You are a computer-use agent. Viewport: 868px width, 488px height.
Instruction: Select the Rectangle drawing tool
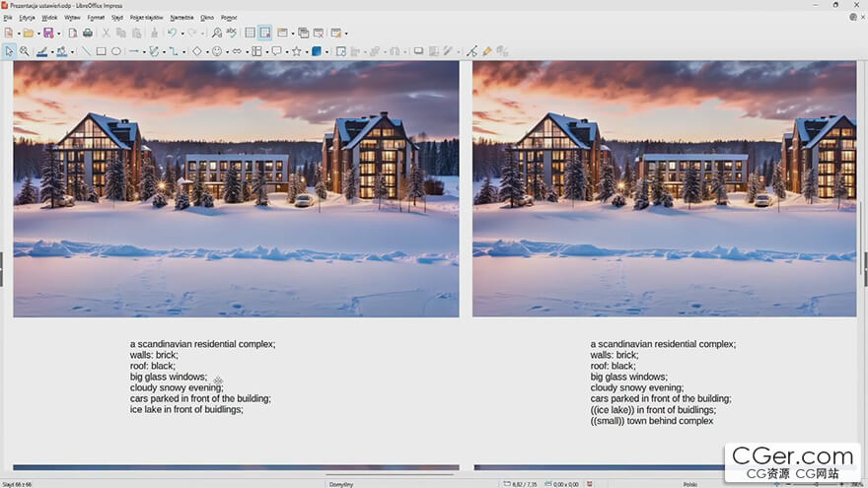point(101,51)
